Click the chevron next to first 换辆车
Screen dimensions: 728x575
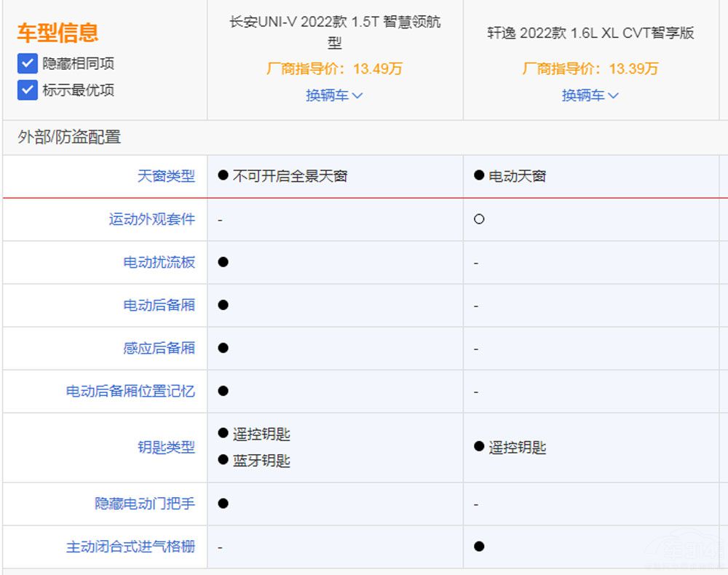coord(357,95)
